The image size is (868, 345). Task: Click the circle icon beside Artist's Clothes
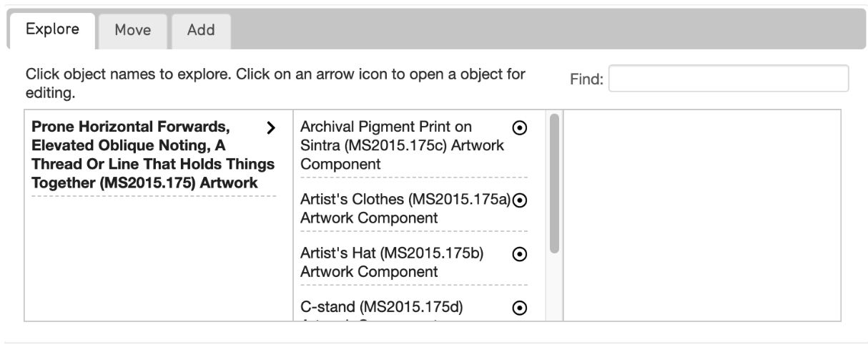tap(521, 200)
